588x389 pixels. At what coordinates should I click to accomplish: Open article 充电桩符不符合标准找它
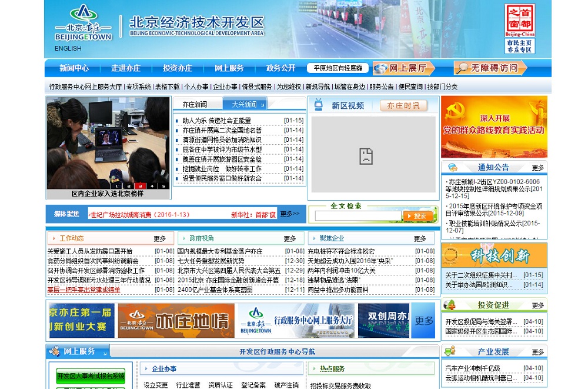tap(341, 251)
